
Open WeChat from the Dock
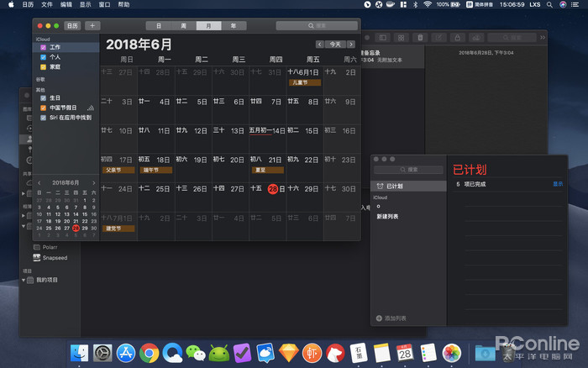[196, 353]
